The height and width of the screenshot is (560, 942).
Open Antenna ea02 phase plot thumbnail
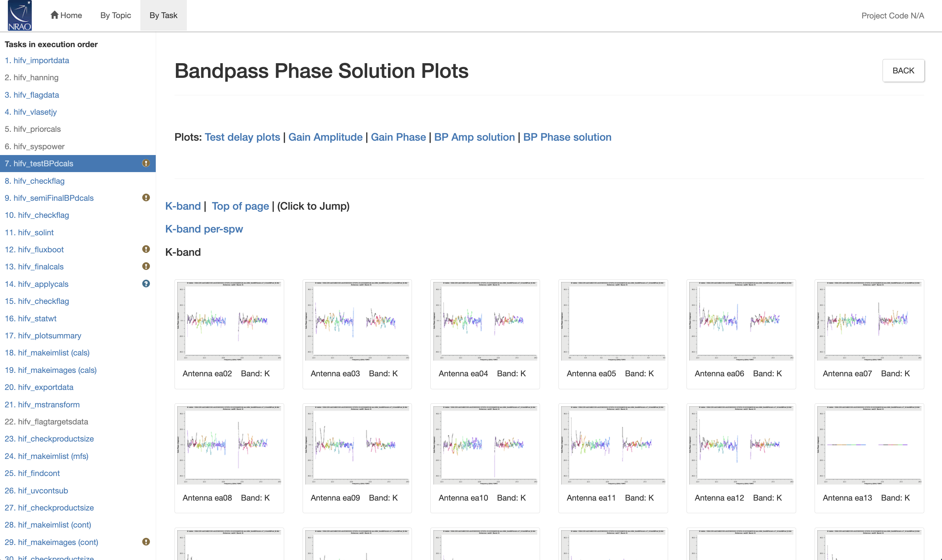coord(229,321)
